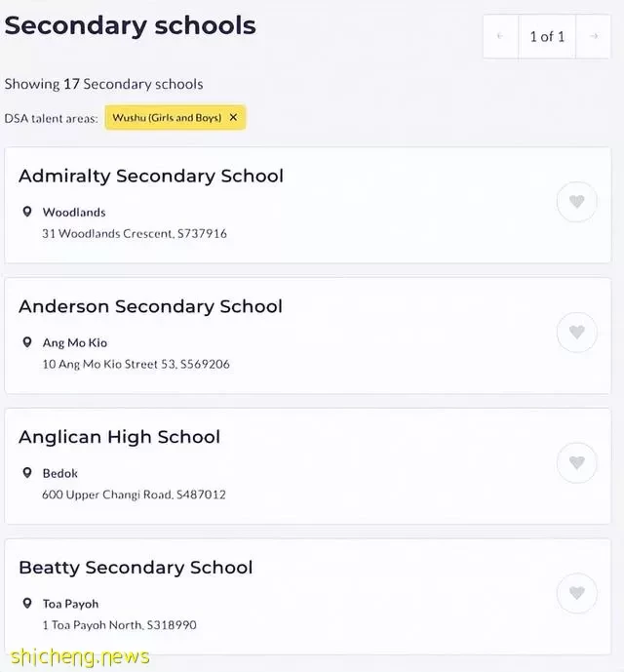Open Beatty Secondary School details
This screenshot has width=624, height=672.
point(136,568)
